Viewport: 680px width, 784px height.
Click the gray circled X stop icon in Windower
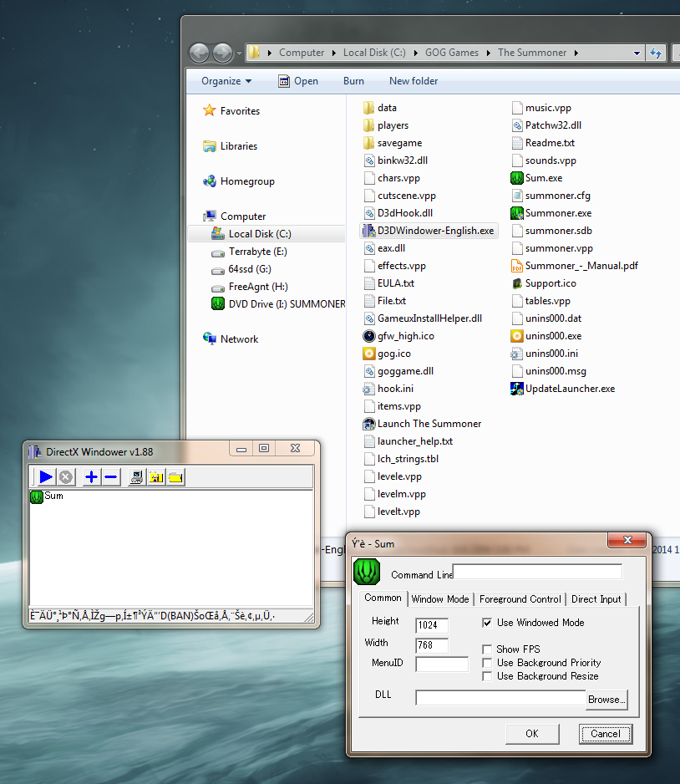(x=65, y=477)
